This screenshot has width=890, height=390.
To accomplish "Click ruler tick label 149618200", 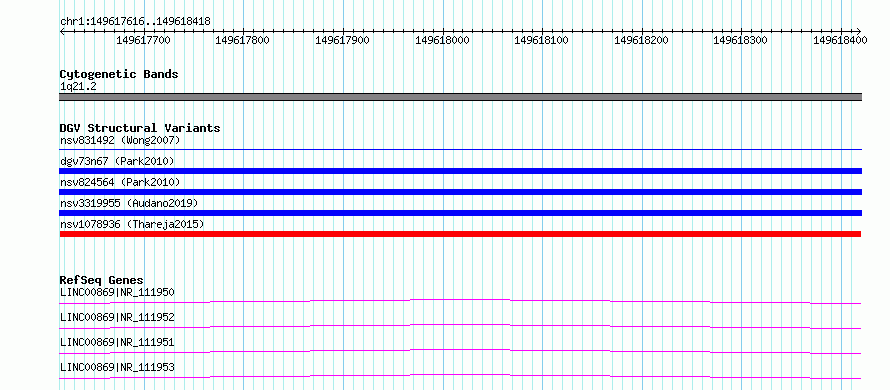I will (x=642, y=40).
